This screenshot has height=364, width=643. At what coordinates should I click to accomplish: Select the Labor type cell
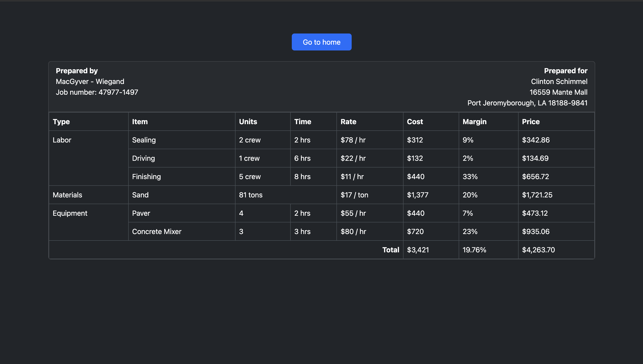pos(88,158)
